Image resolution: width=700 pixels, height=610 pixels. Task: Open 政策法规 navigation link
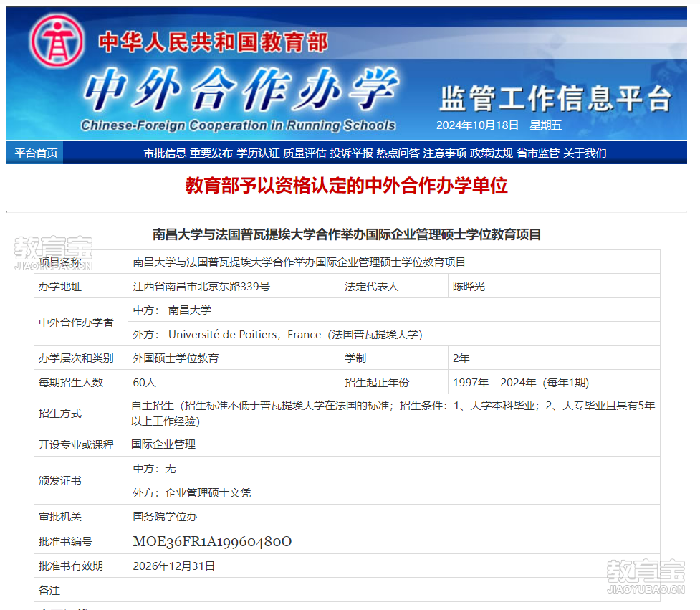491,153
